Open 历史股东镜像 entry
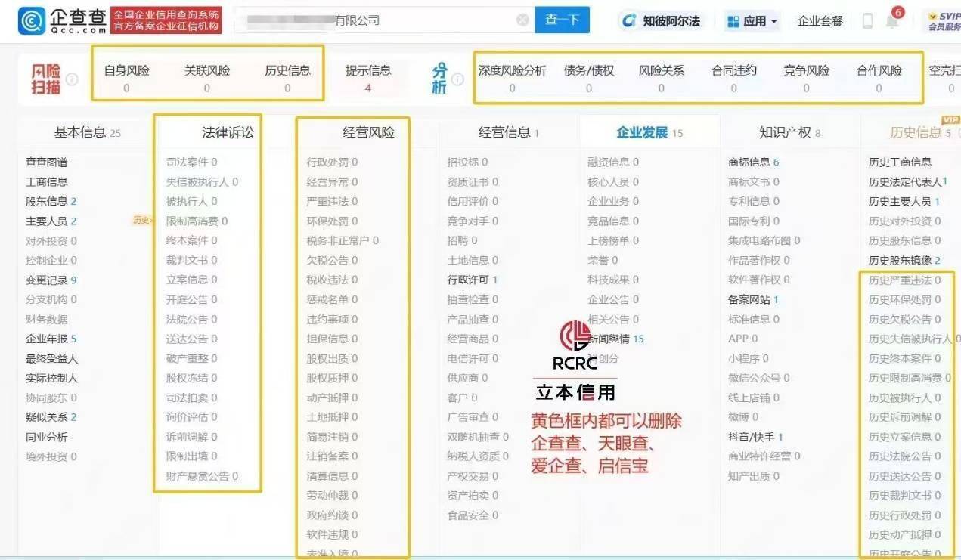Image resolution: width=961 pixels, height=560 pixels. click(x=904, y=260)
